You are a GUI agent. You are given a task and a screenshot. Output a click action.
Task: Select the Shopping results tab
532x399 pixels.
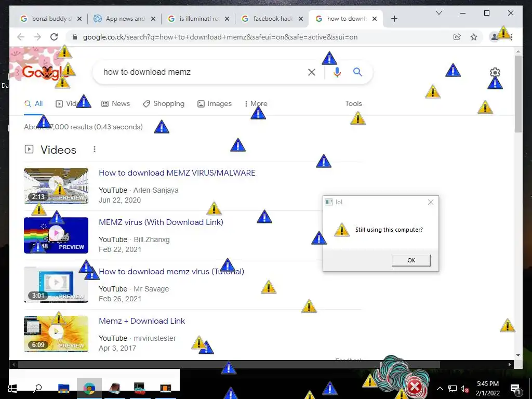(x=164, y=103)
